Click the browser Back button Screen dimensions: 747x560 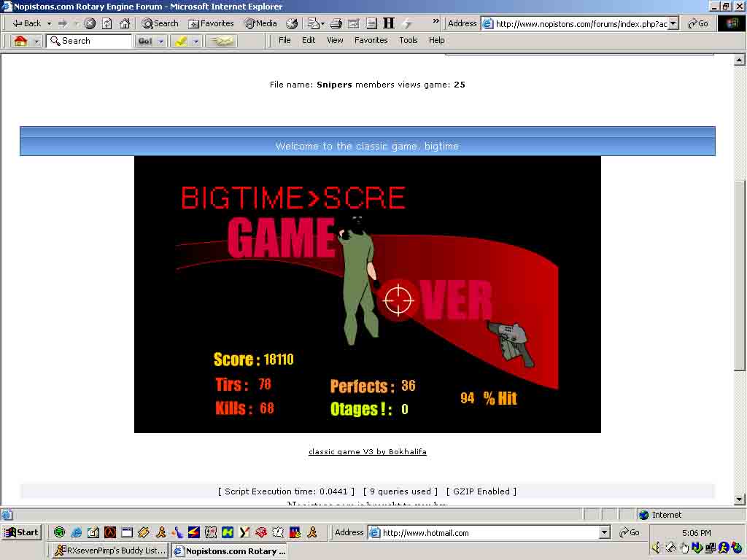tap(27, 23)
